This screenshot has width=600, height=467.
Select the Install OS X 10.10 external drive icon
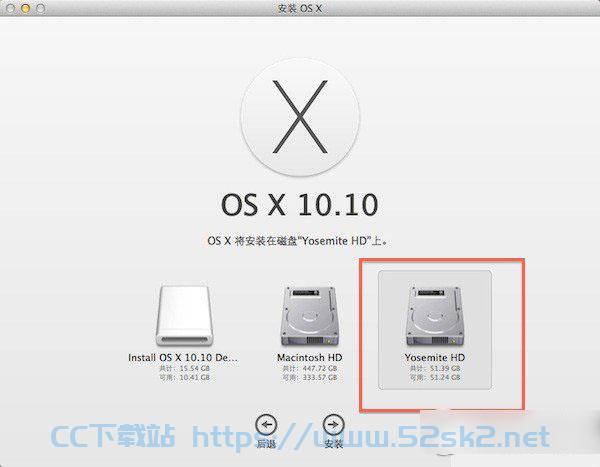[x=184, y=316]
